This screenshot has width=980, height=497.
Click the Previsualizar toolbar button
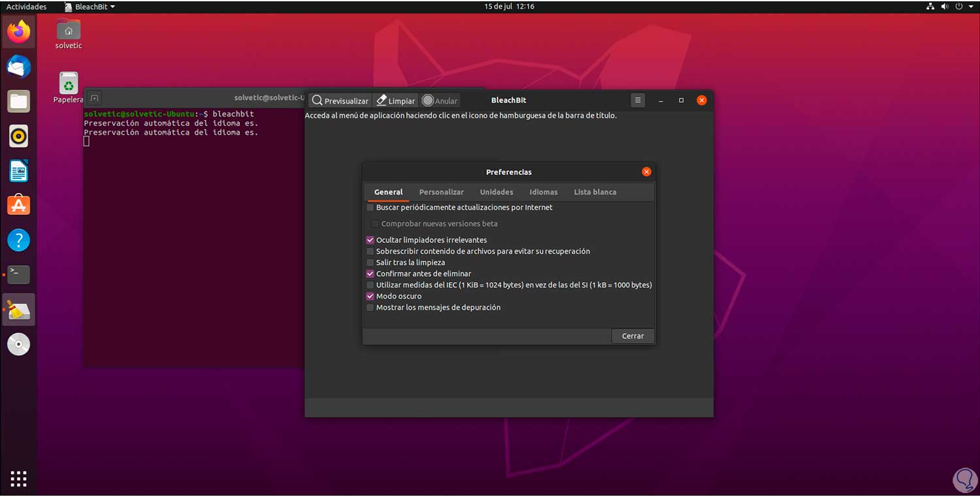[x=340, y=101]
